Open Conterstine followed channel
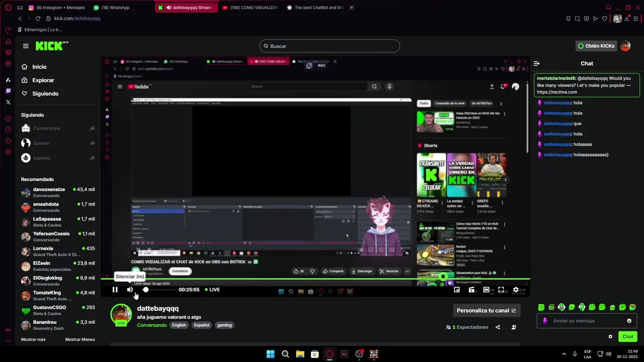The height and width of the screenshot is (362, 644). (58, 129)
